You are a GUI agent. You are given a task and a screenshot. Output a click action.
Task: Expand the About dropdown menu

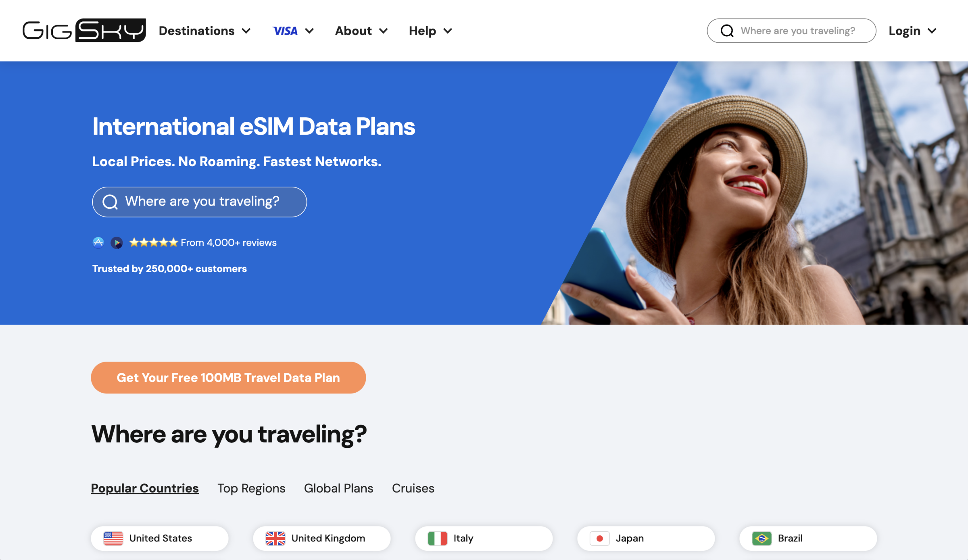pos(360,30)
